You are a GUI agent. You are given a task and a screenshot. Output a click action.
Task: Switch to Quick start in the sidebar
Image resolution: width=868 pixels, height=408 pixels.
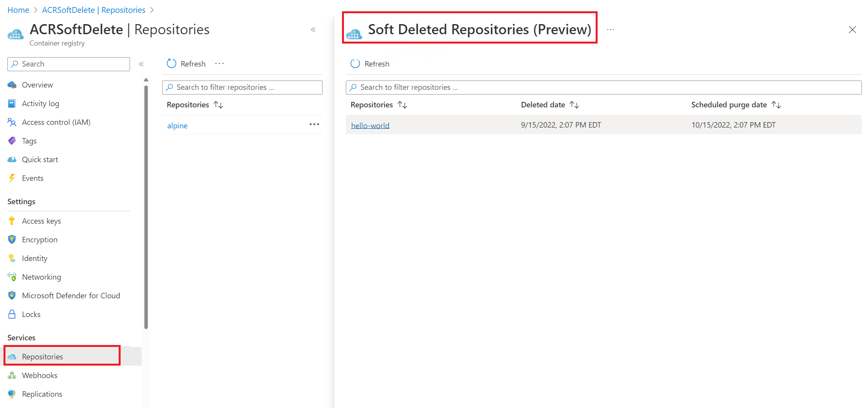(40, 159)
